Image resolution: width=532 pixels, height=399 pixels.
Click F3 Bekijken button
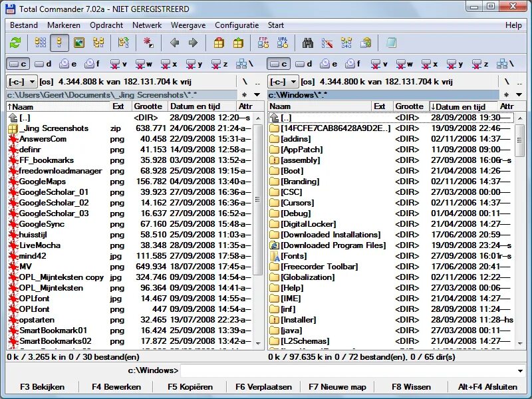click(x=42, y=387)
